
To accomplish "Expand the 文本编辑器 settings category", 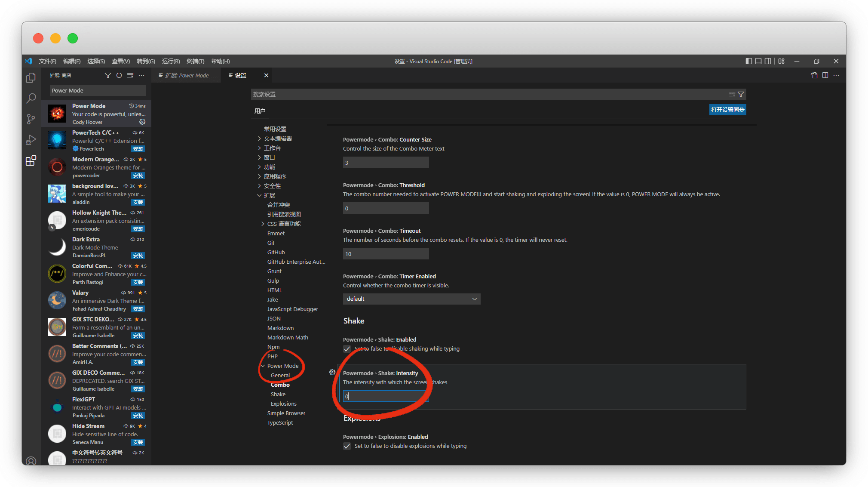I will [278, 139].
